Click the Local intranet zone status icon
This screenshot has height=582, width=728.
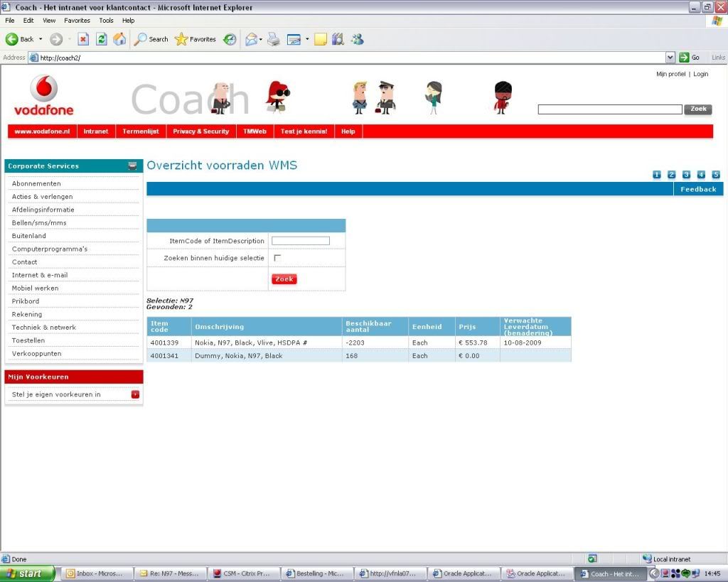click(x=647, y=559)
